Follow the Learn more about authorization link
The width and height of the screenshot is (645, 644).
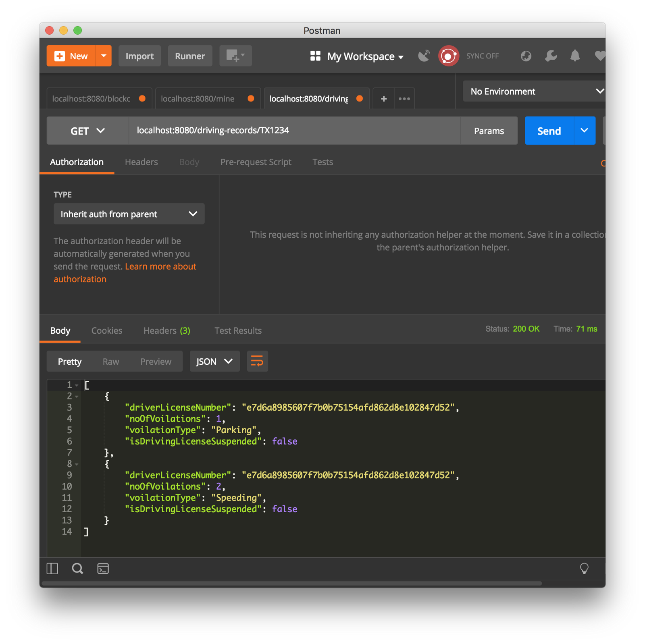(160, 266)
